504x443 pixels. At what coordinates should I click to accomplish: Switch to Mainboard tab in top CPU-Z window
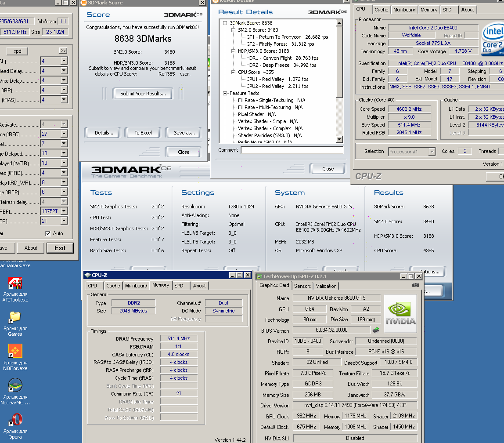(404, 10)
